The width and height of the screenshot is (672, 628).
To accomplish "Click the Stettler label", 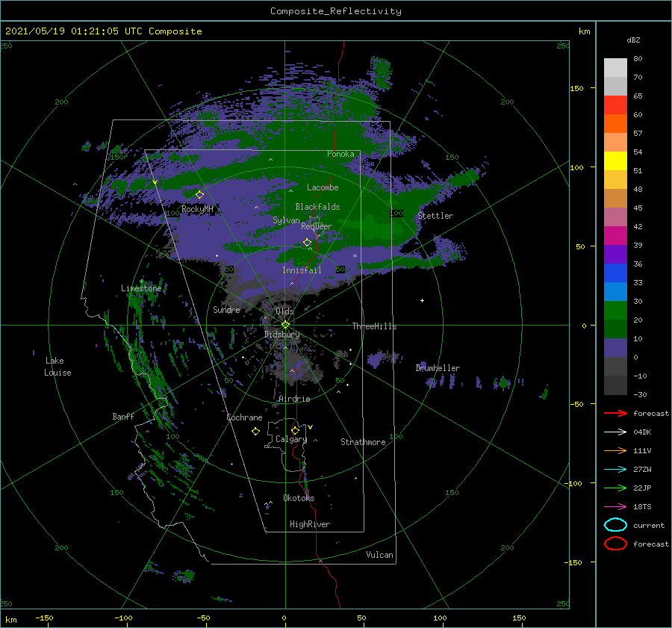I will (435, 216).
